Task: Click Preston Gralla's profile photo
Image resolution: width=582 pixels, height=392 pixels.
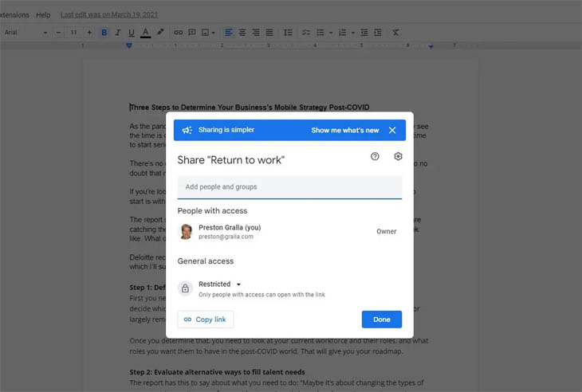Action: (186, 232)
